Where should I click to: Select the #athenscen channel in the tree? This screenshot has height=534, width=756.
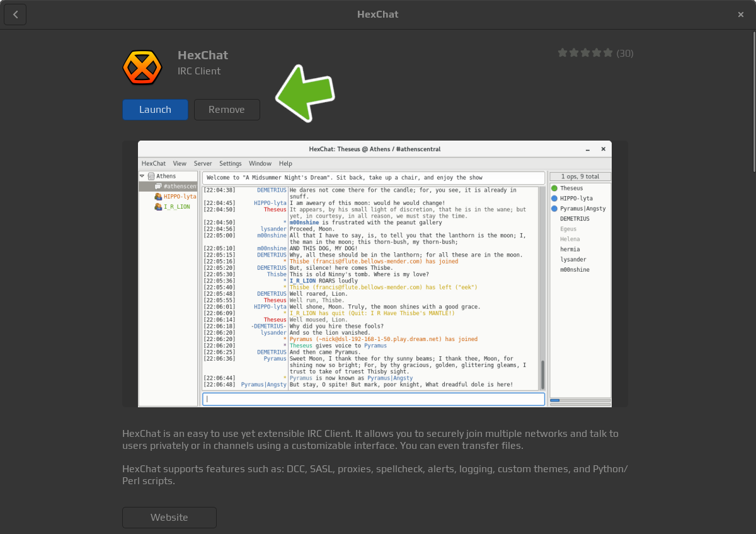(179, 187)
